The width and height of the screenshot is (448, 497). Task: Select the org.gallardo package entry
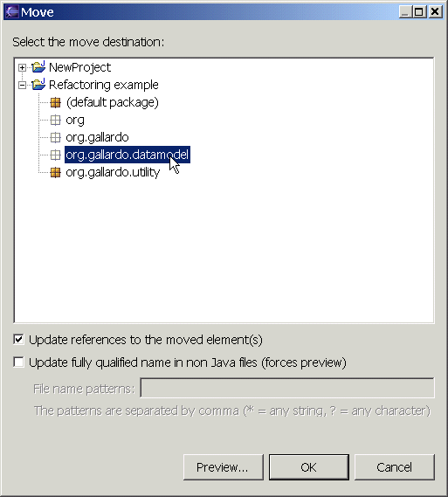(97, 137)
